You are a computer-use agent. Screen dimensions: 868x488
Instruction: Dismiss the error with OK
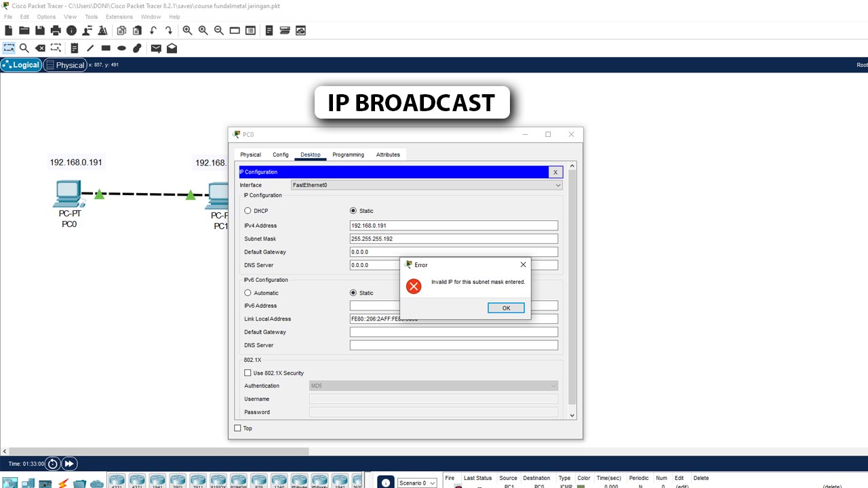point(506,308)
